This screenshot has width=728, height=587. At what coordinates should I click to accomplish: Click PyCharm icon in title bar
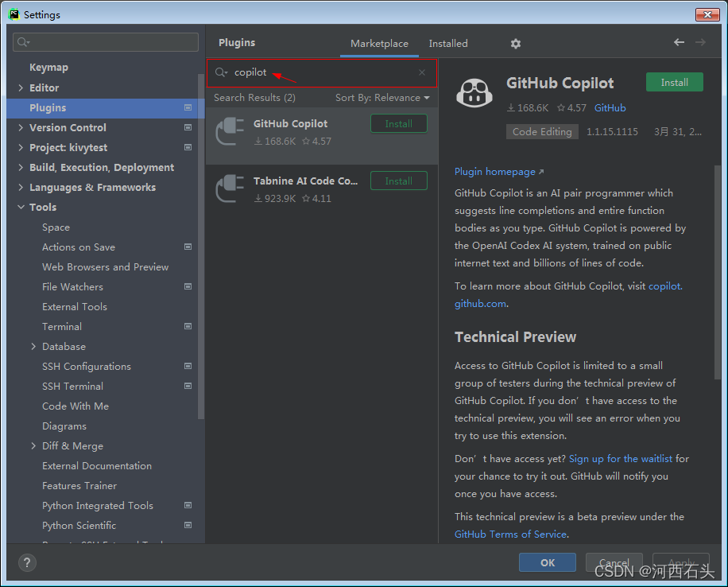click(x=14, y=14)
